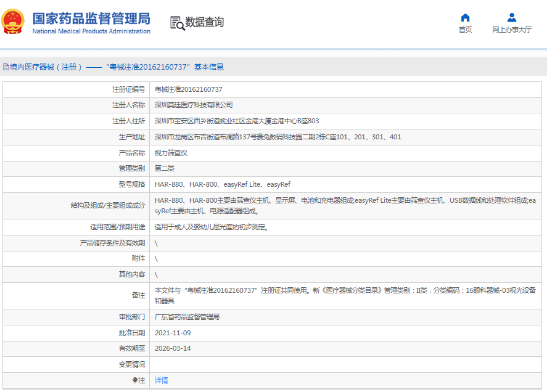The image size is (547, 392).
Task: Click the National Medical Products Administration subtitle
Action: click(x=91, y=31)
